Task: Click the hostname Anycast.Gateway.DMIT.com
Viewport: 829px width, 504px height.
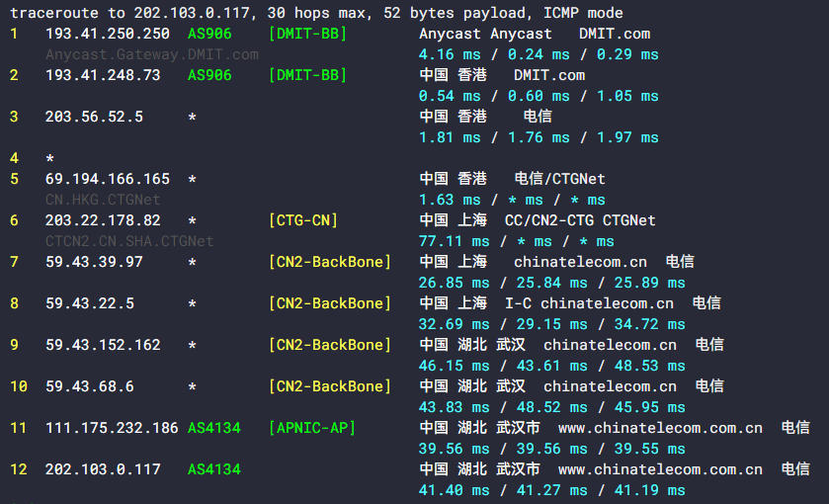Action: [x=151, y=54]
